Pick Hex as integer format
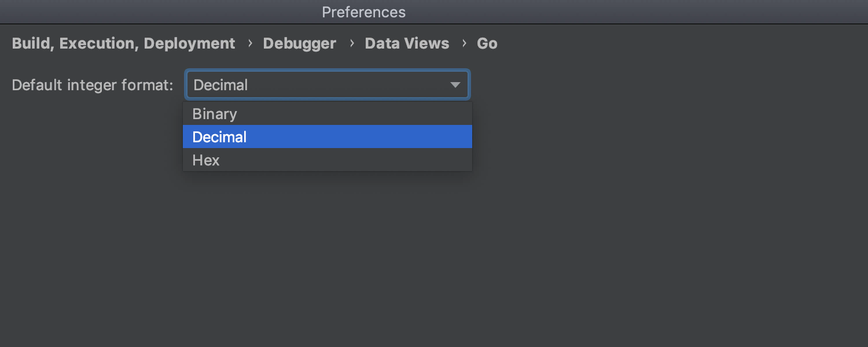868x347 pixels. [x=328, y=160]
